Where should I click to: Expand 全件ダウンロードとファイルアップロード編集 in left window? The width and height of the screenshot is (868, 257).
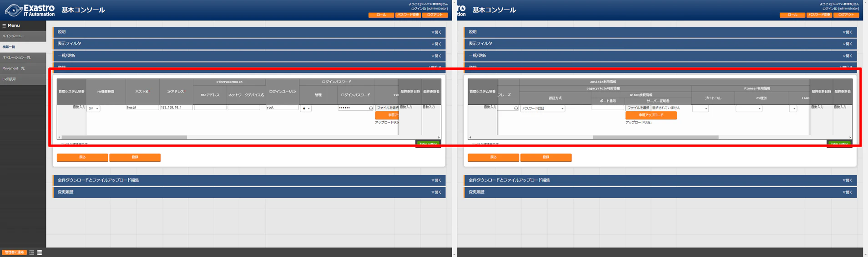[249, 180]
